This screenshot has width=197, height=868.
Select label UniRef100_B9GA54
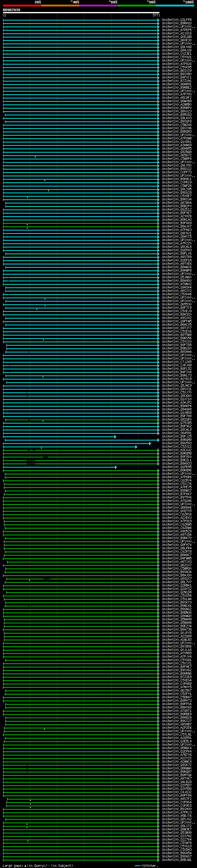tap(177, 853)
